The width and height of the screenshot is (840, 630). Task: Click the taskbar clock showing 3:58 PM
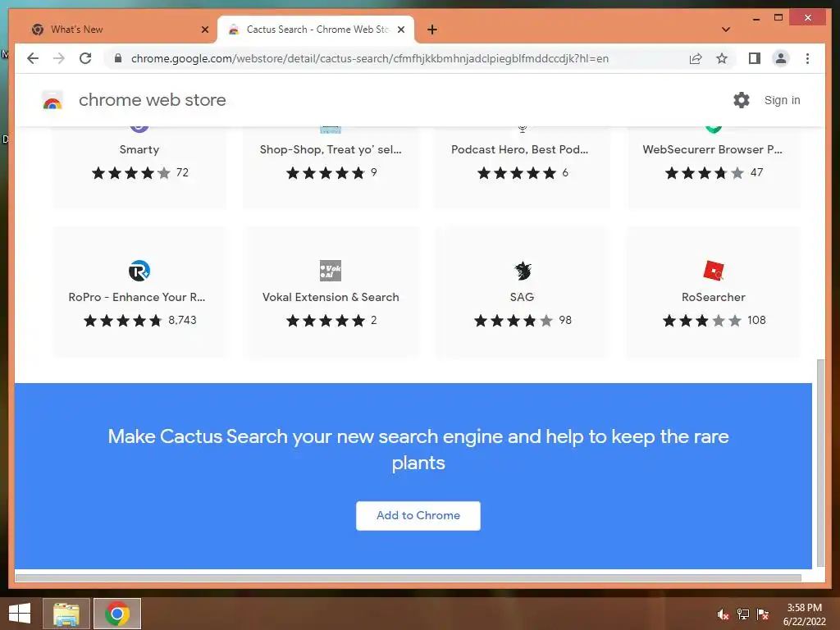[804, 608]
